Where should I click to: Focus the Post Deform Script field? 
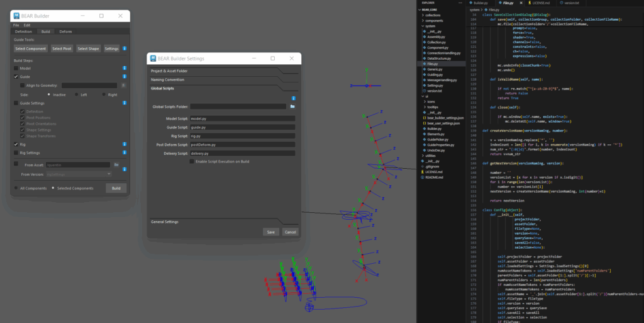pos(242,145)
